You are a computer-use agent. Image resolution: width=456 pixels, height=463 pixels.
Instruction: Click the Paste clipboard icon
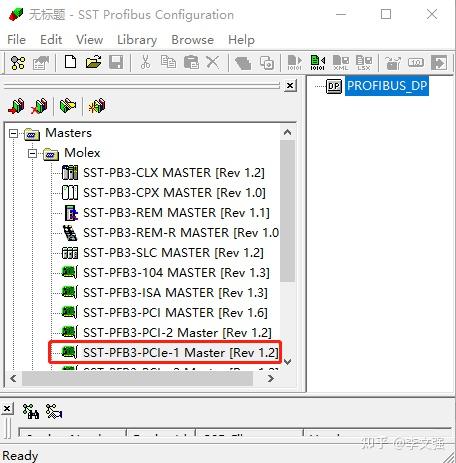tap(191, 62)
